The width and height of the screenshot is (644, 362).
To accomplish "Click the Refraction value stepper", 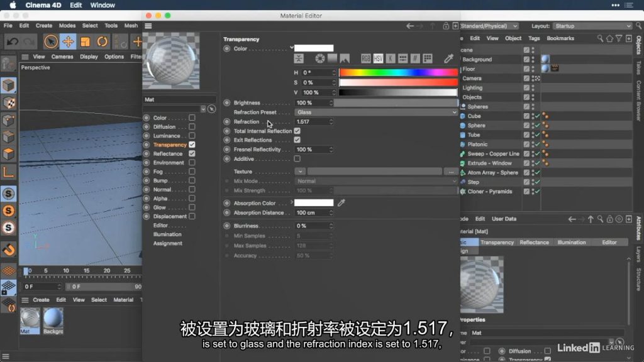I will [331, 122].
